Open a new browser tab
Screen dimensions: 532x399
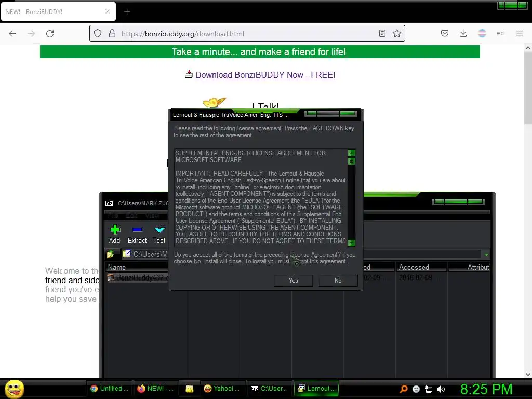(127, 12)
